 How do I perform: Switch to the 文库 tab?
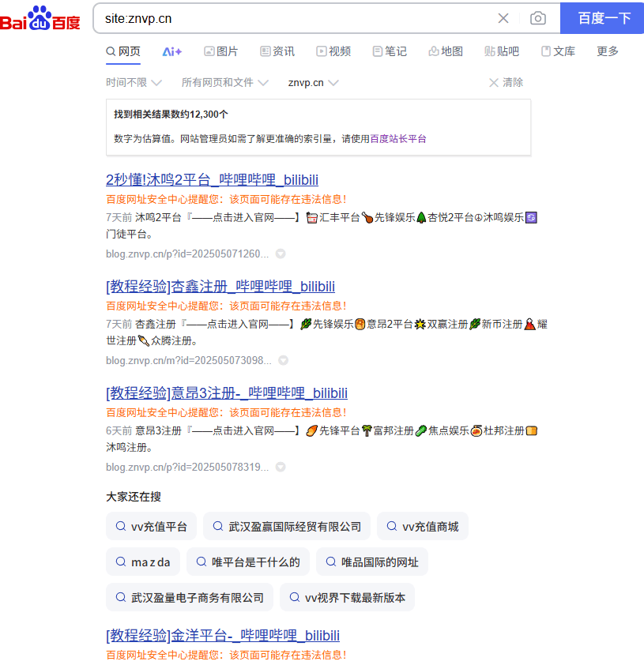coord(558,51)
